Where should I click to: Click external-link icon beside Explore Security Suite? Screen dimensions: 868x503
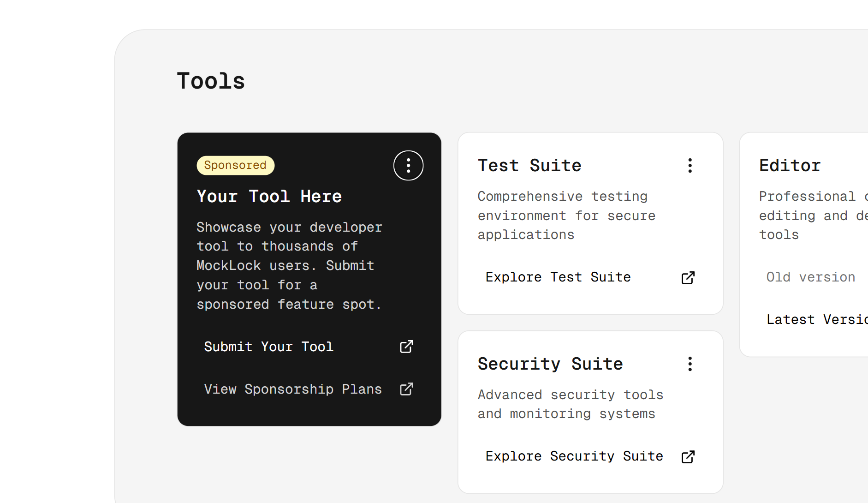pos(688,456)
